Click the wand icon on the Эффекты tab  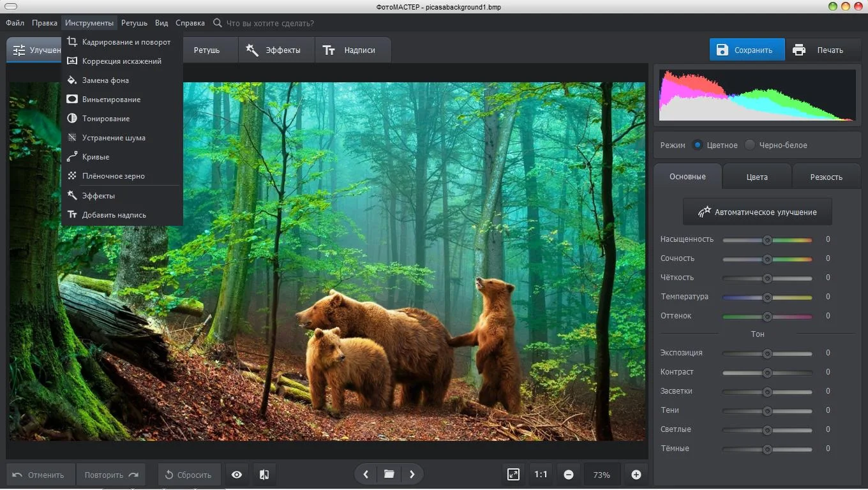252,50
